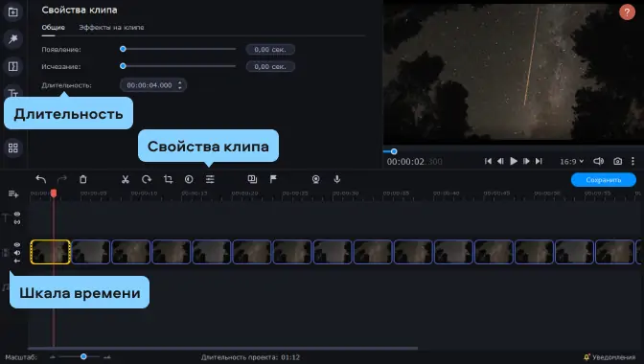Click the Появление 0,00 сек. value field

270,49
